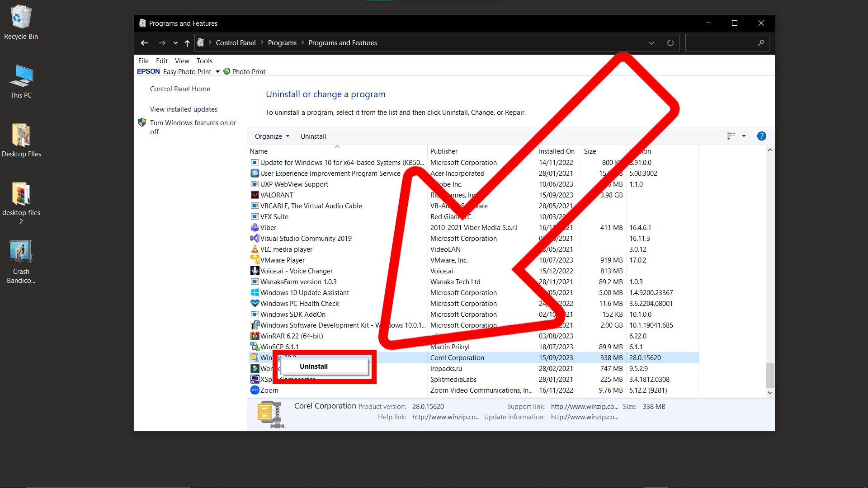This screenshot has width=868, height=488.
Task: Select the Zoom application icon
Action: (x=255, y=390)
